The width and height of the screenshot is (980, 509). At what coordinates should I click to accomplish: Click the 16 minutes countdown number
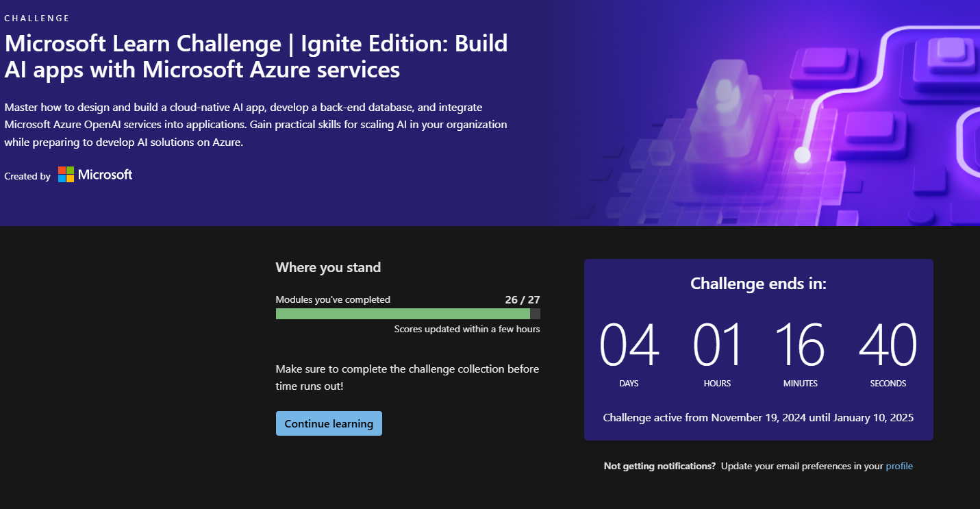point(801,345)
